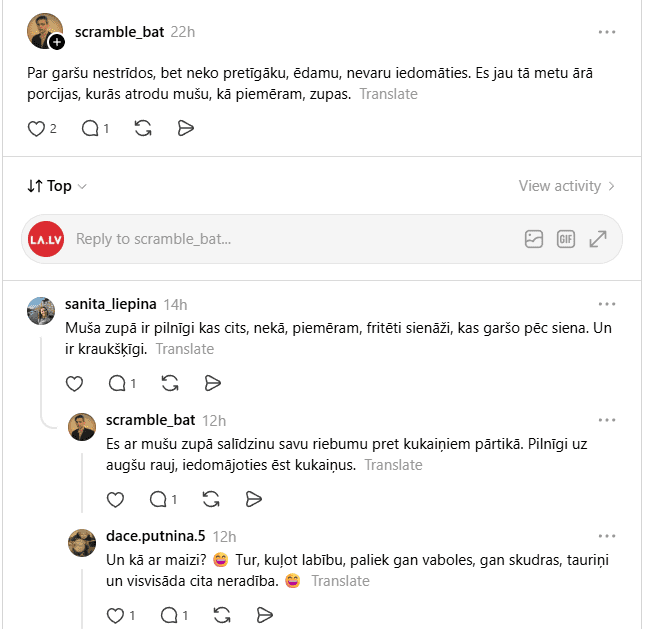Follow scramble_bat using plus badge on avatar
The width and height of the screenshot is (646, 629).
point(57,42)
